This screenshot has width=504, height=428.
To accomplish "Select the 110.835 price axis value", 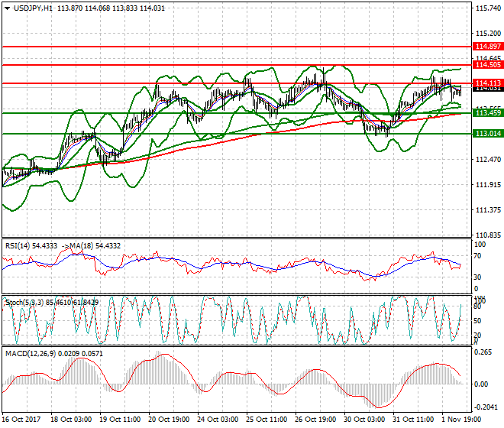I will [488, 235].
